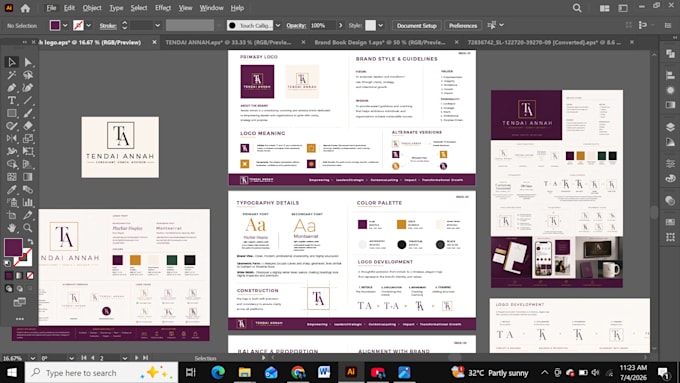
Task: Select the Pen tool
Action: pos(12,88)
